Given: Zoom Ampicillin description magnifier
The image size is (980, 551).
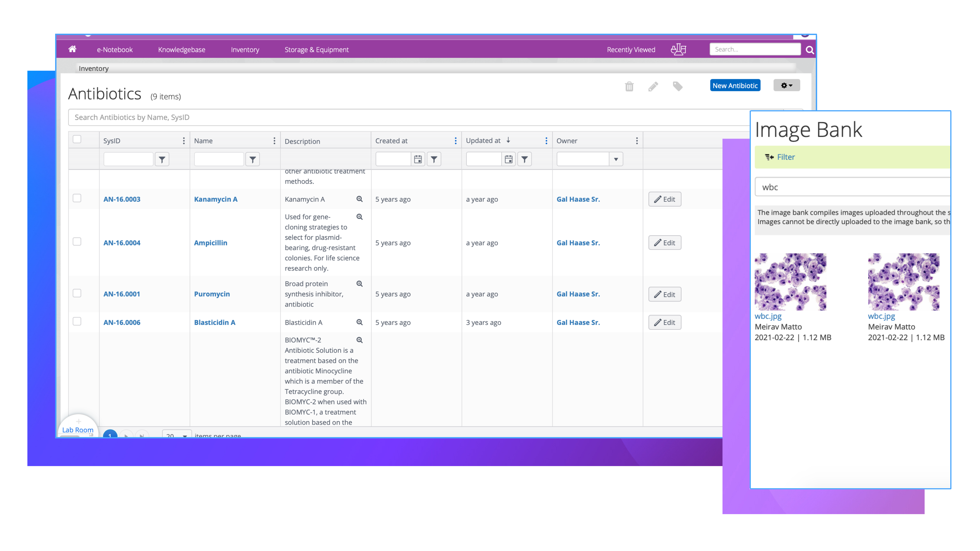Looking at the screenshot, I should [x=360, y=217].
